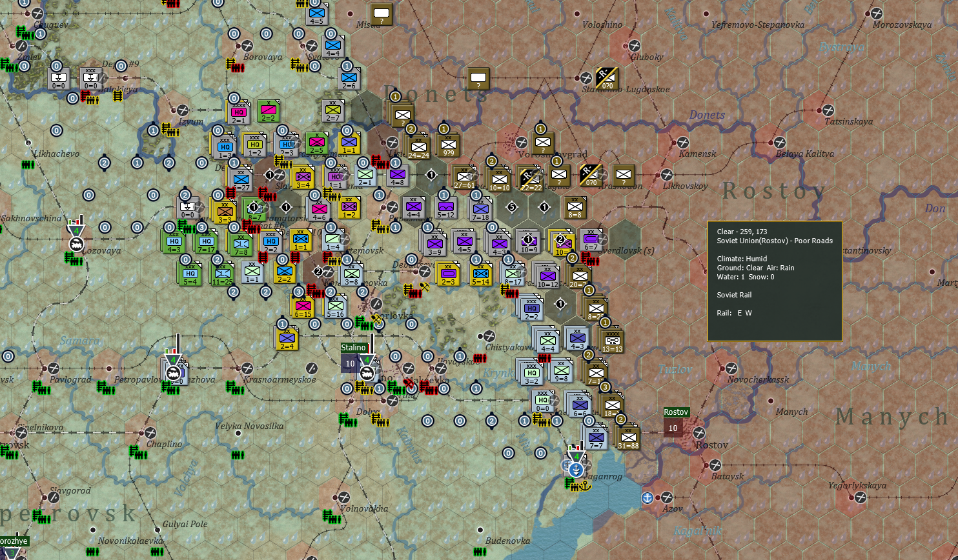Click the dark airfield icon west of Voroshilovgrad
The width and height of the screenshot is (958, 560).
tap(521, 142)
